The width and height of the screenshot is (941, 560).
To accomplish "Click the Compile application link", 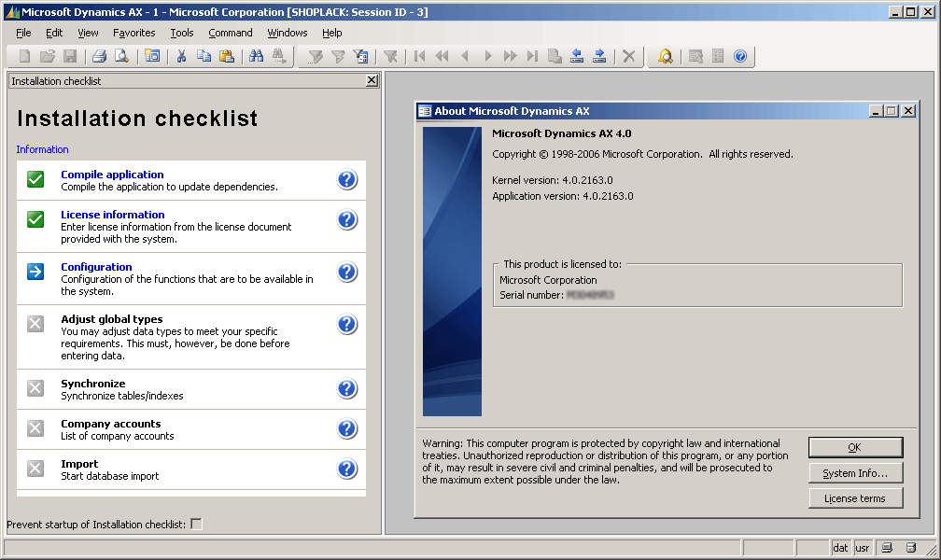I will click(x=112, y=174).
